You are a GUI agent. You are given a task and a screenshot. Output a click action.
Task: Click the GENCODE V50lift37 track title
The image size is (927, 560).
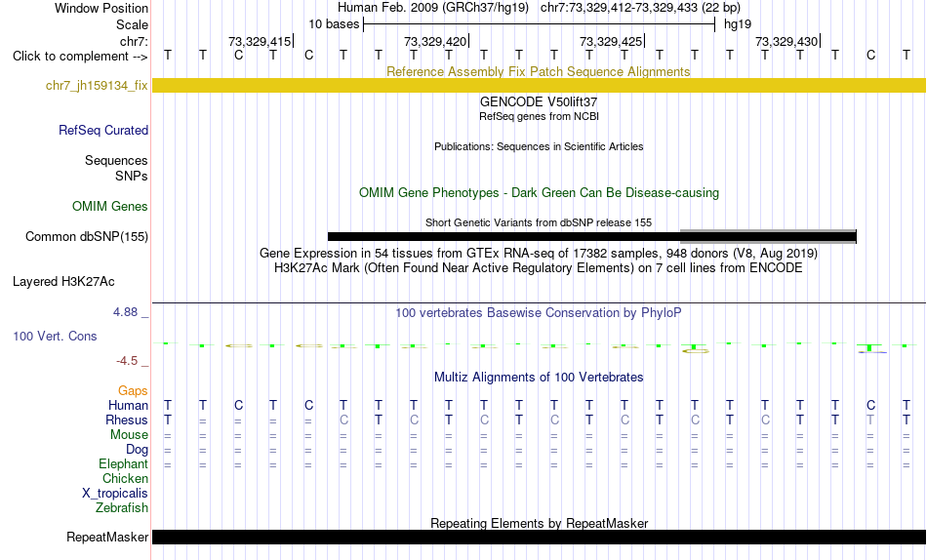pos(539,102)
